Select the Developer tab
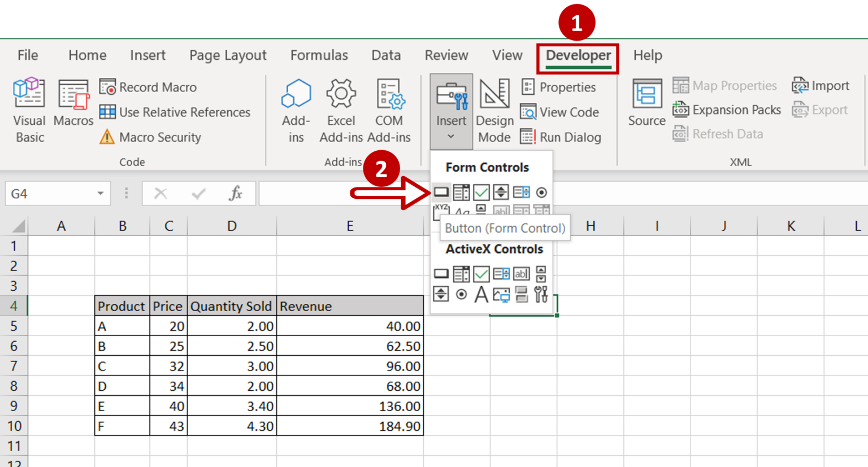The image size is (868, 467). pyautogui.click(x=578, y=56)
